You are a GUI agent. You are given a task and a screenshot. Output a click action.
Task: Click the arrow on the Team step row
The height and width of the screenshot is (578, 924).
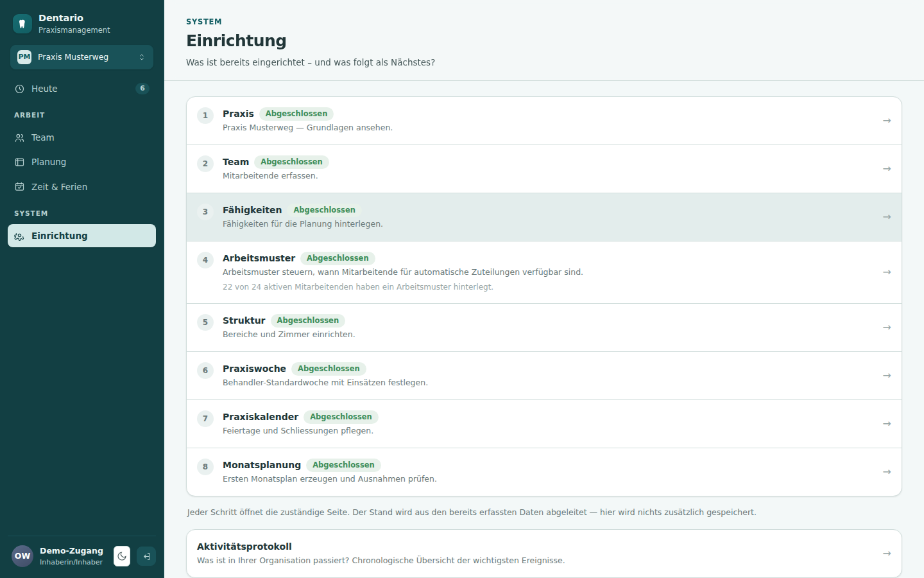coord(887,169)
